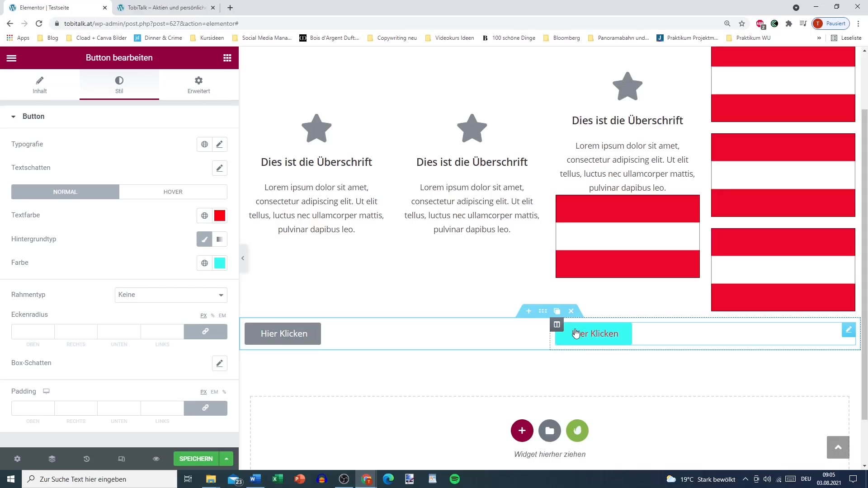Click the SPEICHERN save button

click(x=196, y=459)
